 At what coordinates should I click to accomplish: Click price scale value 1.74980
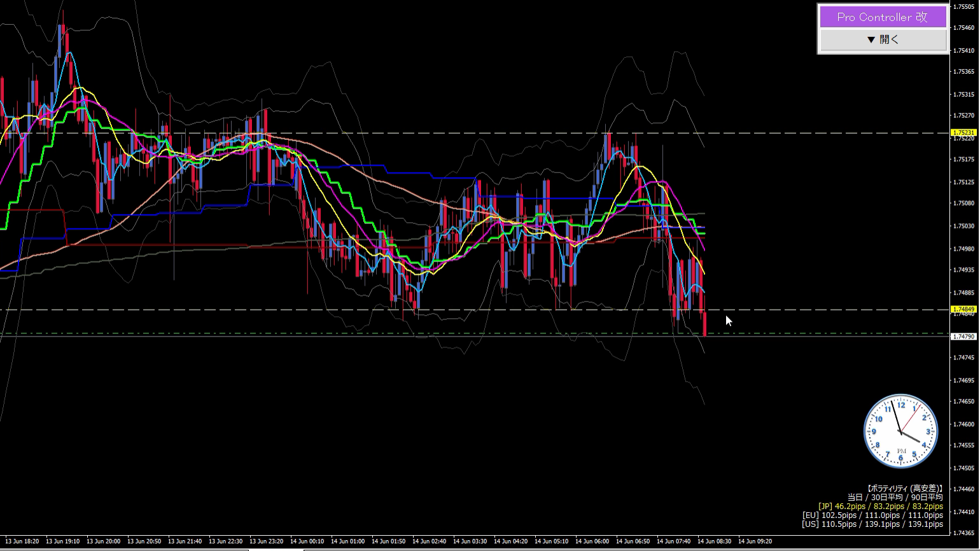click(965, 249)
